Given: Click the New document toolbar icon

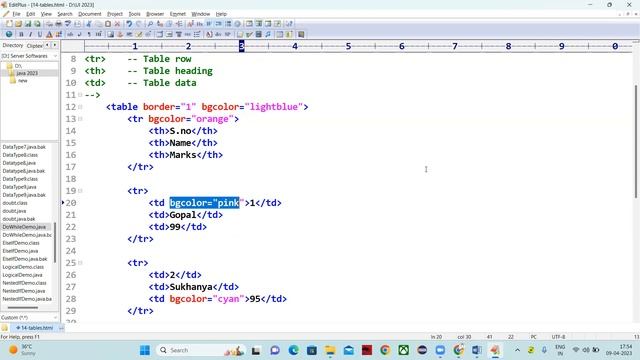Looking at the screenshot, I should click(9, 24).
